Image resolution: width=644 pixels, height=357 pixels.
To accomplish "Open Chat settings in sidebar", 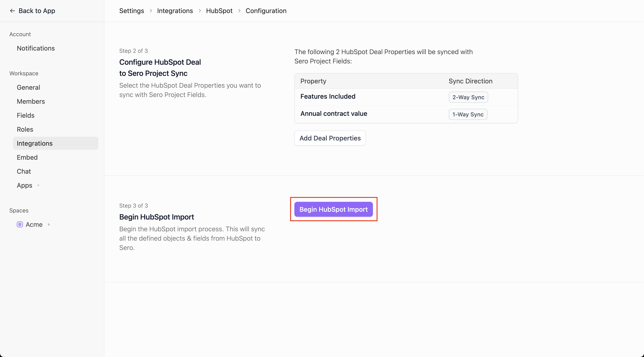I will click(24, 171).
